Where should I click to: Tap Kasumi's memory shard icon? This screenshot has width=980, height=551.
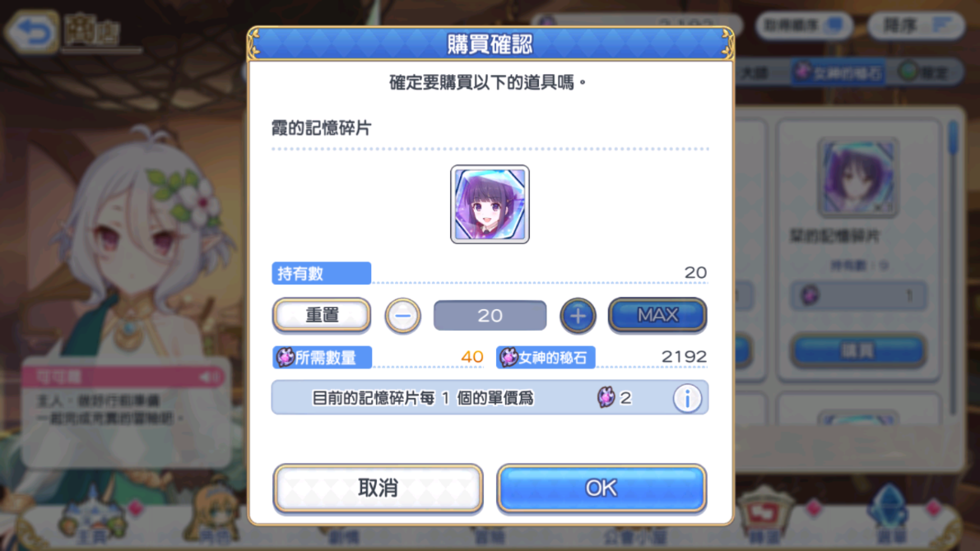(x=490, y=204)
